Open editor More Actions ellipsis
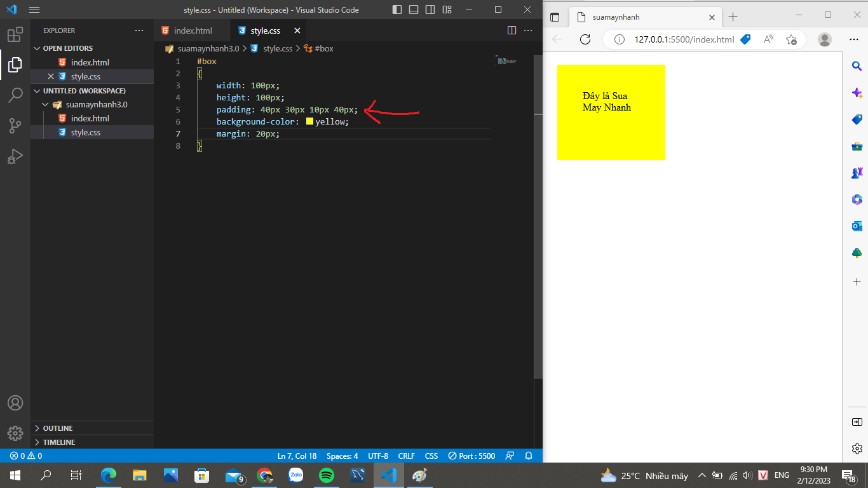 point(528,30)
